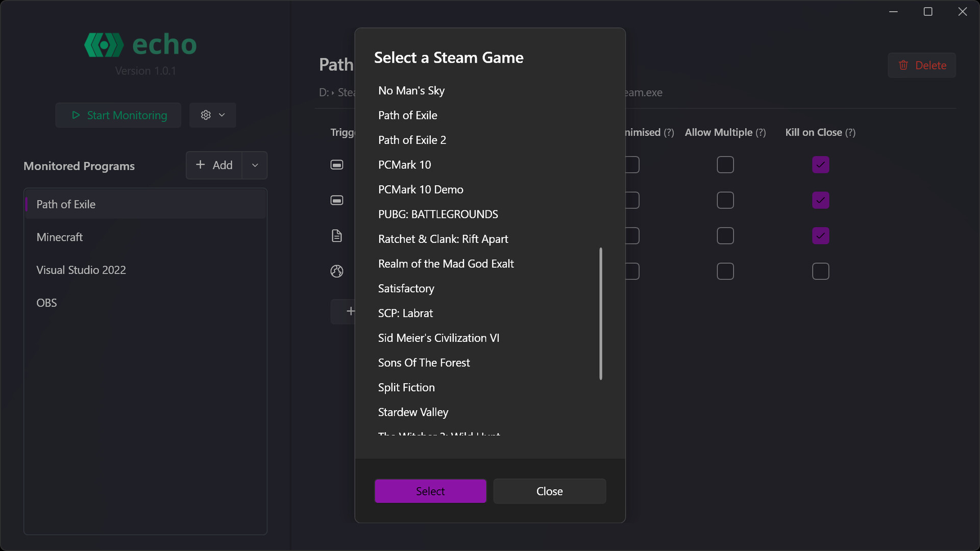Viewport: 980px width, 551px height.
Task: Click the settings gear icon
Action: tap(206, 115)
